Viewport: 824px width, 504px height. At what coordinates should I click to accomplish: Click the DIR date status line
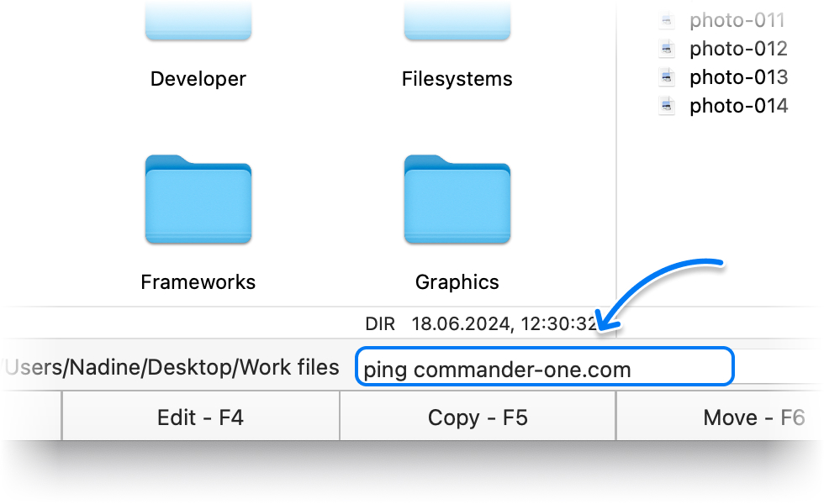point(480,323)
